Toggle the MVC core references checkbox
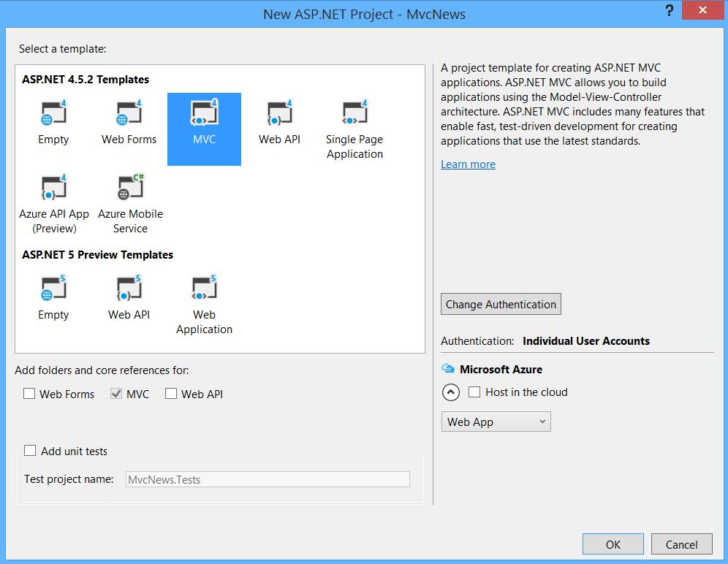This screenshot has height=564, width=728. pos(116,394)
